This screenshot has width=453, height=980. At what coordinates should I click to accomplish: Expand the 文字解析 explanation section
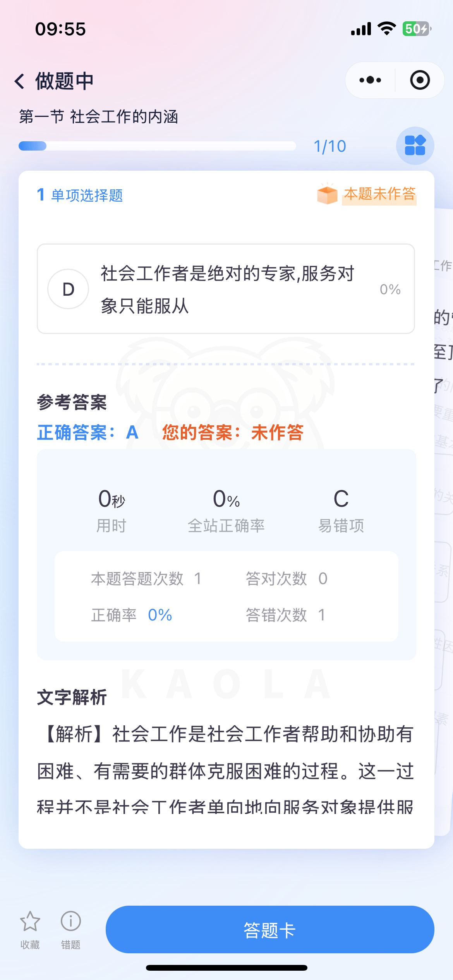tap(72, 699)
